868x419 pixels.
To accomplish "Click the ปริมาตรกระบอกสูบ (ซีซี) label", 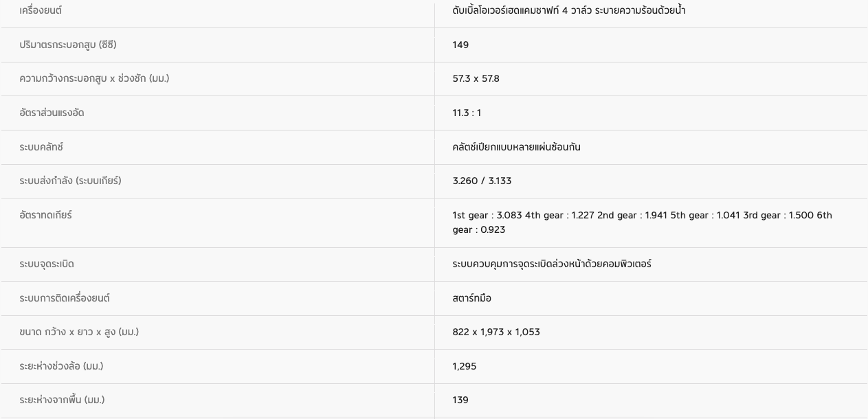I will [x=68, y=45].
